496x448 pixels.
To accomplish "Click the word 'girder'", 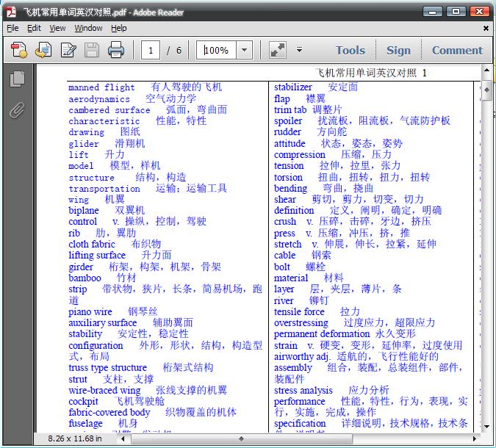I will coord(81,267).
